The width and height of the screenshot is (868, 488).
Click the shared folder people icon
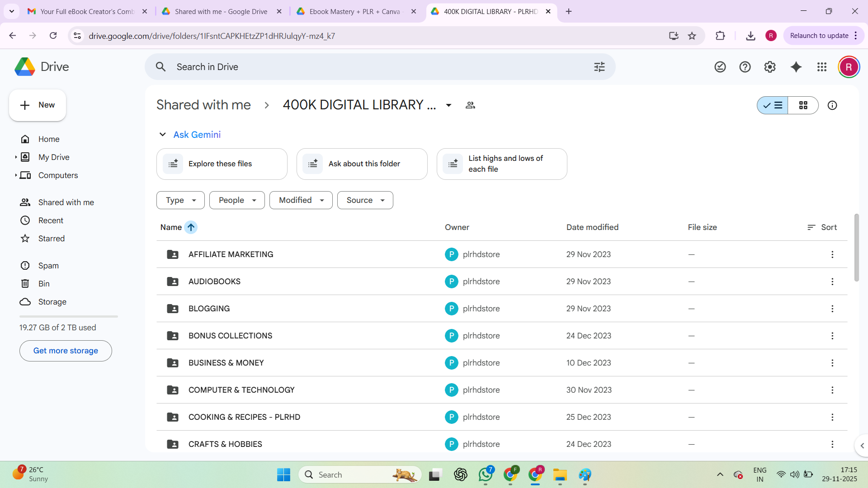(x=470, y=105)
